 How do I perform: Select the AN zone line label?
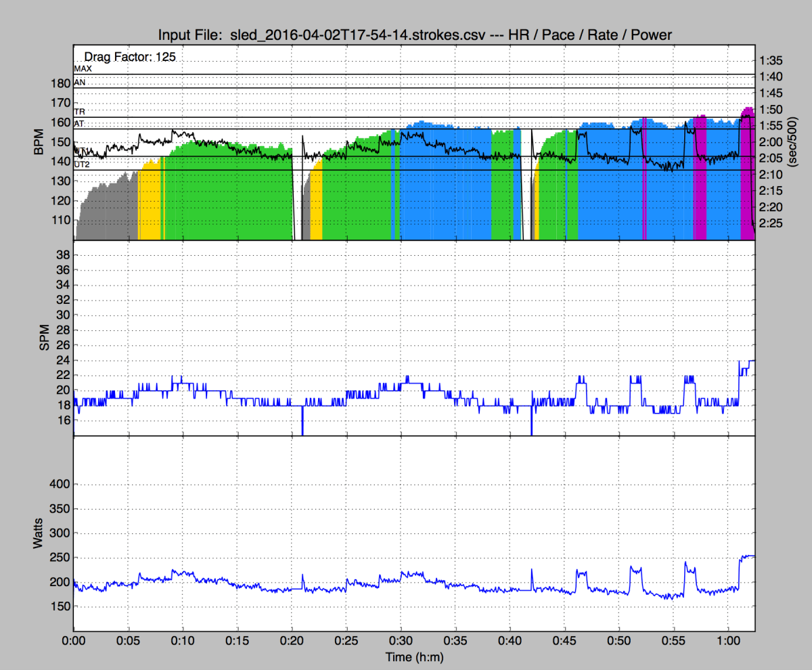click(x=79, y=82)
